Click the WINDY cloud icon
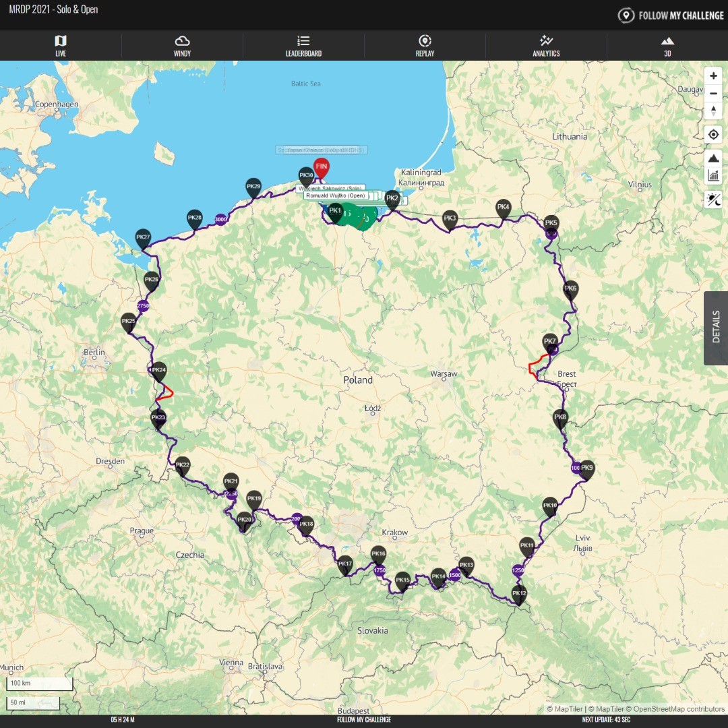728x728 pixels. tap(181, 45)
